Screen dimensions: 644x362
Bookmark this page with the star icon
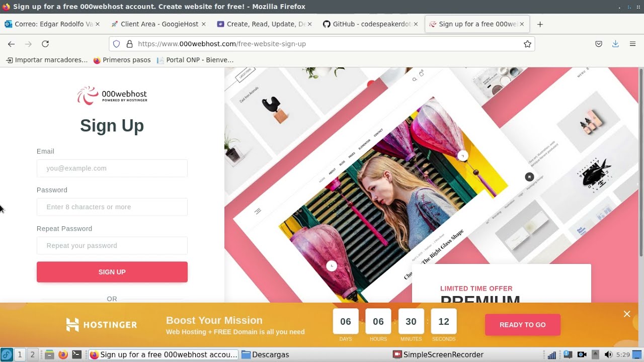(527, 44)
